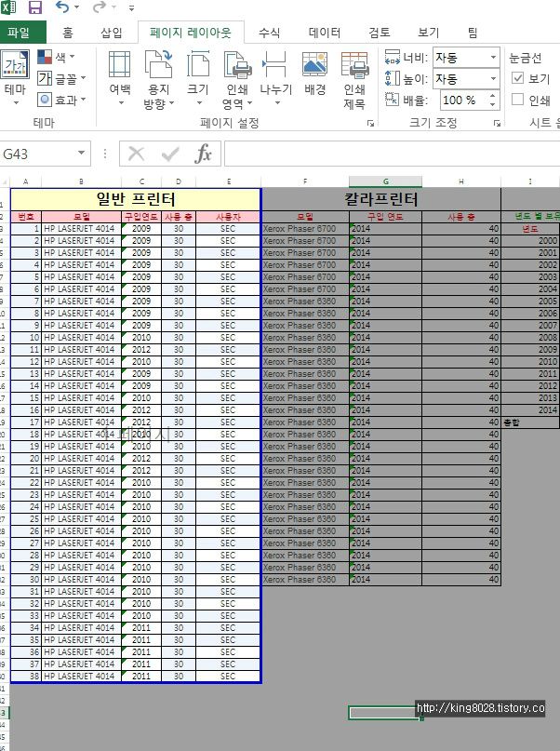Select the cell with number 38
The image size is (560, 751).
26,677
